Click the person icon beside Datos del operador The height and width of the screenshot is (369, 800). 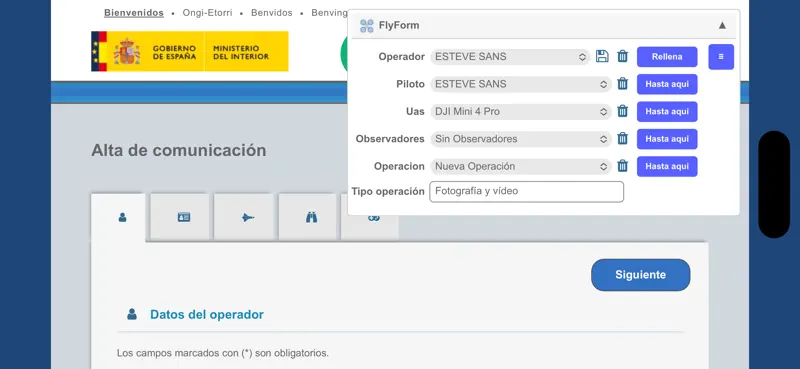132,314
